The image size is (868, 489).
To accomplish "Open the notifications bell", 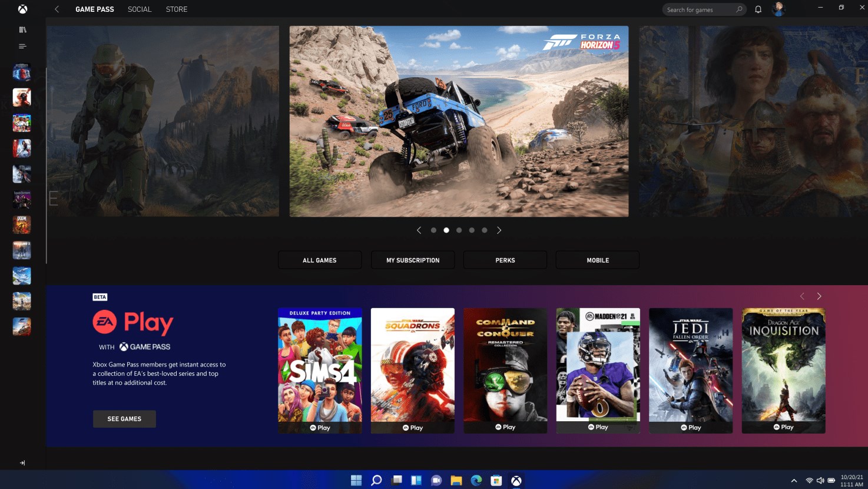I will click(758, 9).
